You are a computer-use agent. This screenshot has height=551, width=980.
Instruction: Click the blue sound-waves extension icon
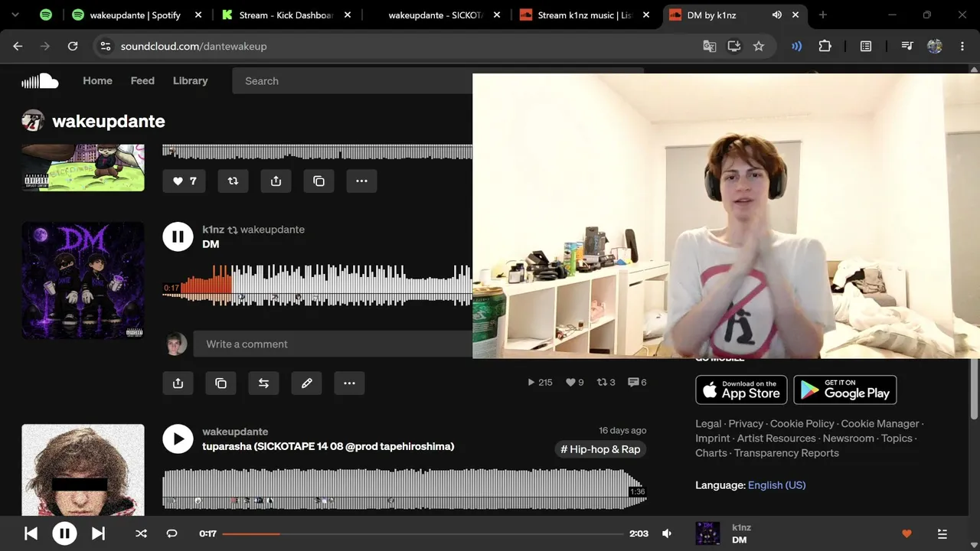pyautogui.click(x=797, y=46)
